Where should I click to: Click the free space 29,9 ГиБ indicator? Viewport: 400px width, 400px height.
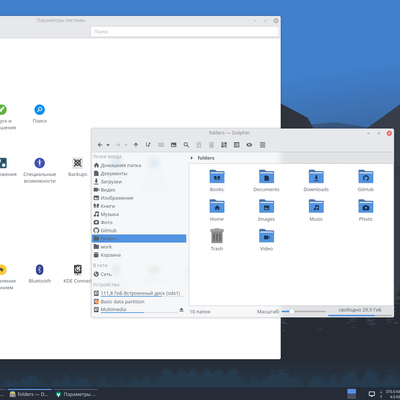click(x=360, y=310)
